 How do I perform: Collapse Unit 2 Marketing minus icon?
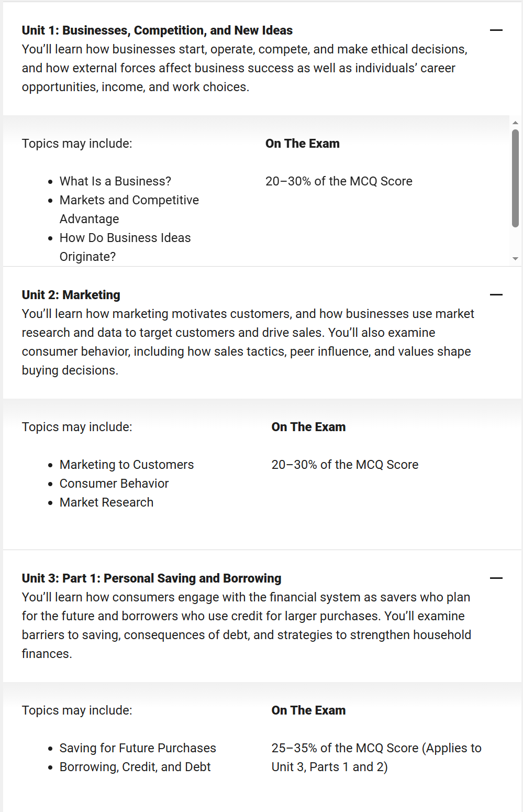tap(496, 295)
